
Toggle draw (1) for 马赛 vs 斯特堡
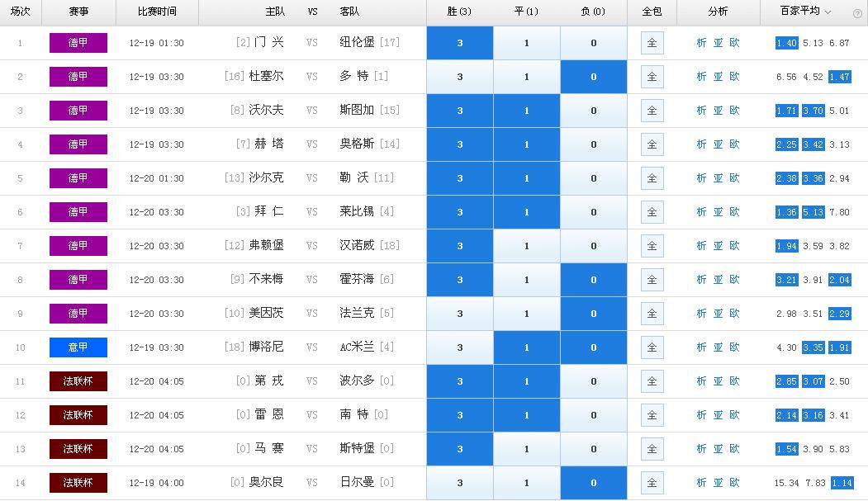[x=526, y=449]
